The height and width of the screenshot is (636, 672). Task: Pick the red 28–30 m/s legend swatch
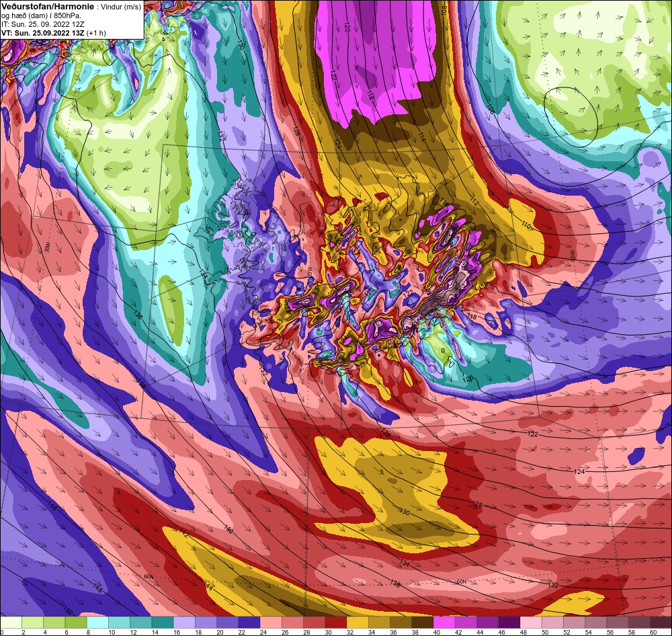coord(314,623)
